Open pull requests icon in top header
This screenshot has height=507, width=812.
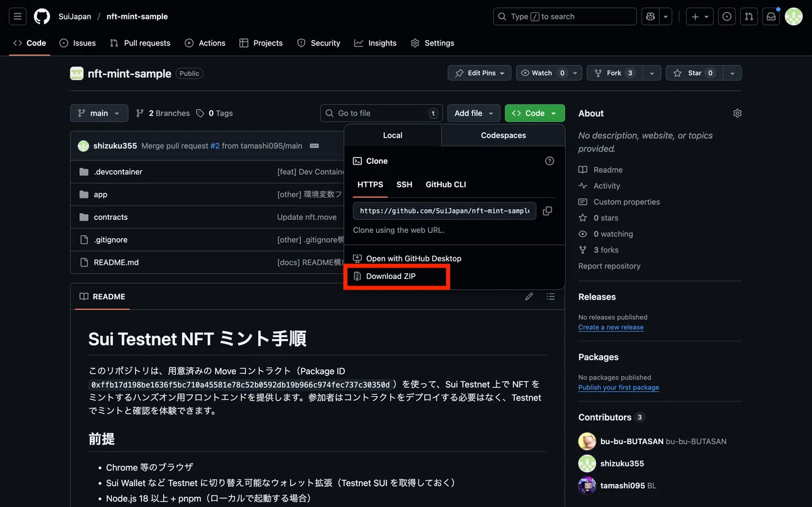tap(748, 16)
